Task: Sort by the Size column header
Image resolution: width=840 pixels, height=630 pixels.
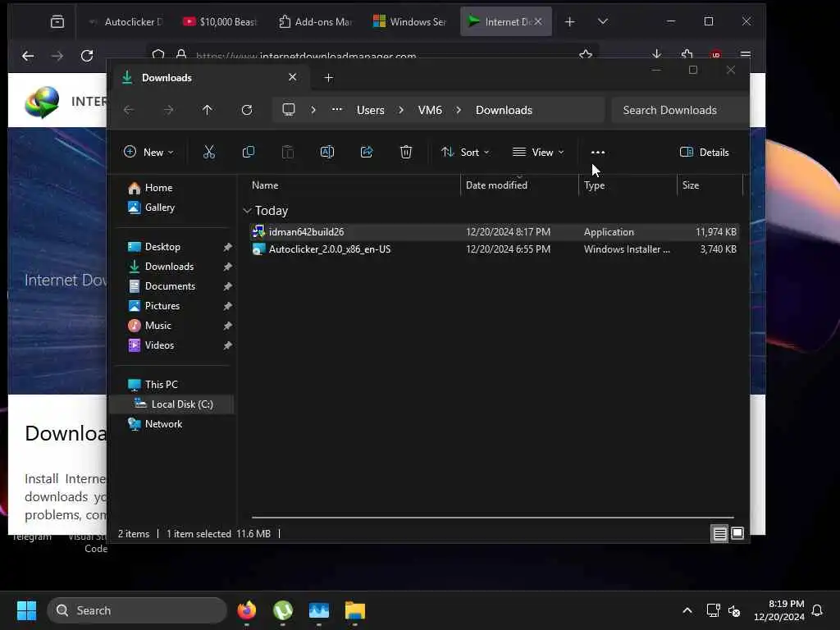Action: point(691,185)
